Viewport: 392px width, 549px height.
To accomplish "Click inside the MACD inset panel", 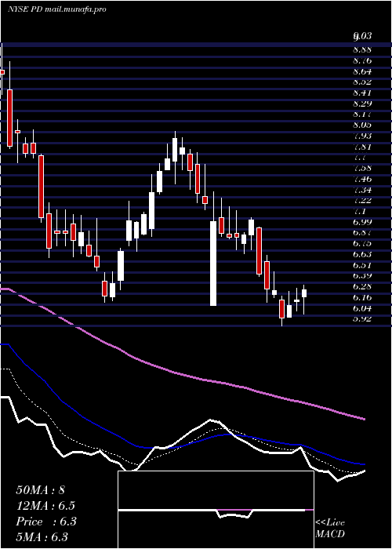I will [x=216, y=510].
